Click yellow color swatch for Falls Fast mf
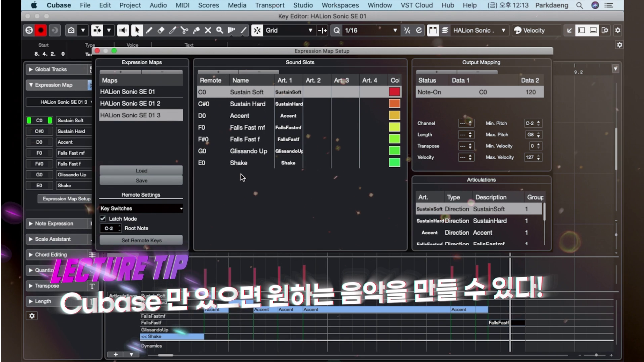Screen dimensions: 644x362 click(x=395, y=127)
